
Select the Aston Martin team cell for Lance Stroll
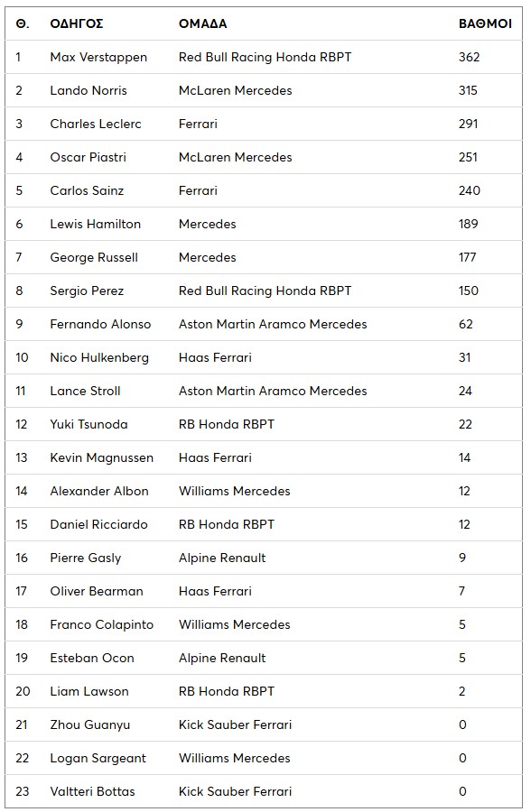(273, 391)
